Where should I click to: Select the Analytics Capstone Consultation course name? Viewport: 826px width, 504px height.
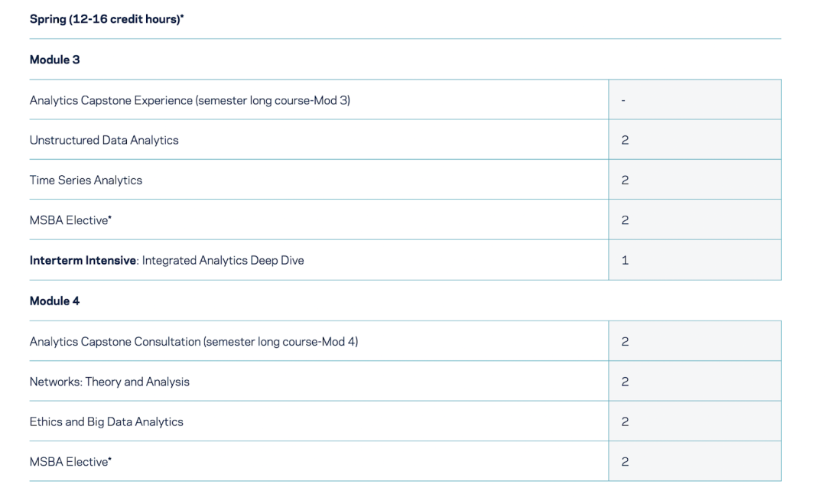[x=193, y=342]
